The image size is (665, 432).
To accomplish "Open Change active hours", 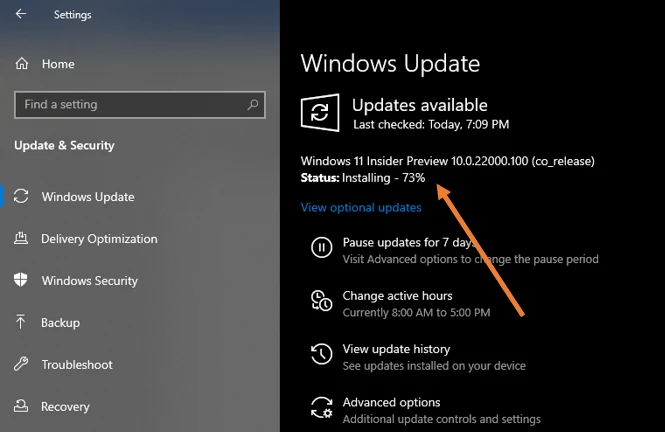I will [x=397, y=295].
